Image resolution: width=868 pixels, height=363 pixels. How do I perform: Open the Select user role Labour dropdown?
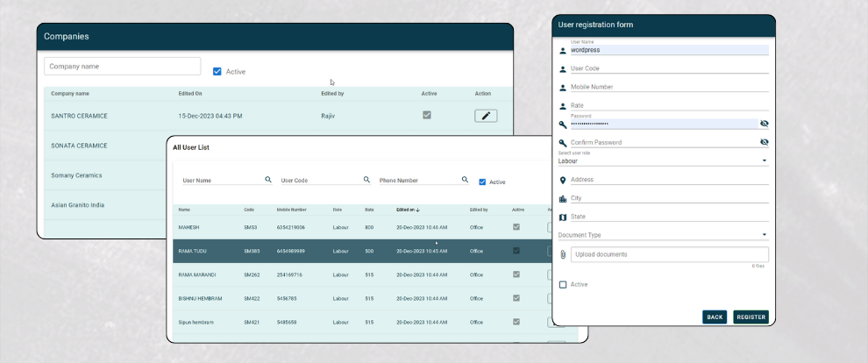click(x=663, y=160)
